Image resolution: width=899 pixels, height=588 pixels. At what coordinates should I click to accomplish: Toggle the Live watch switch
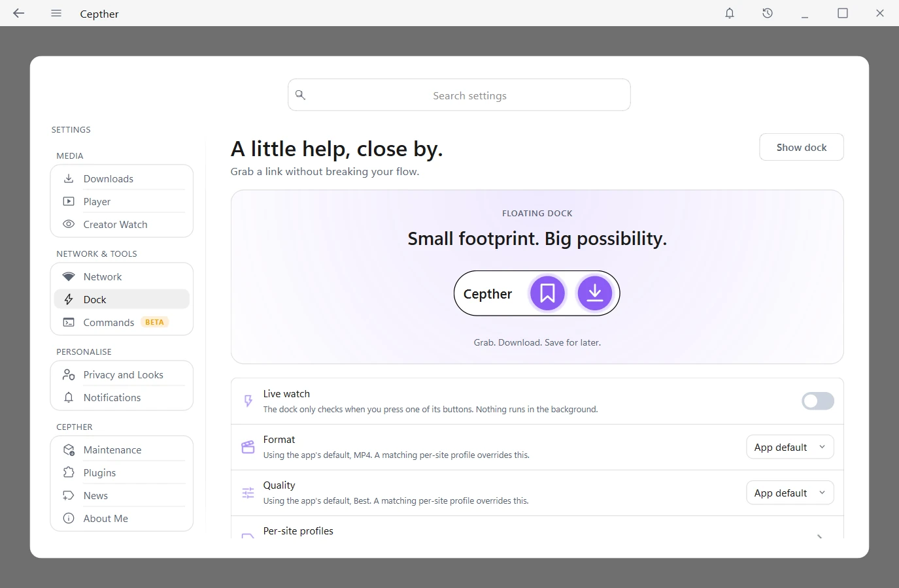(x=818, y=401)
